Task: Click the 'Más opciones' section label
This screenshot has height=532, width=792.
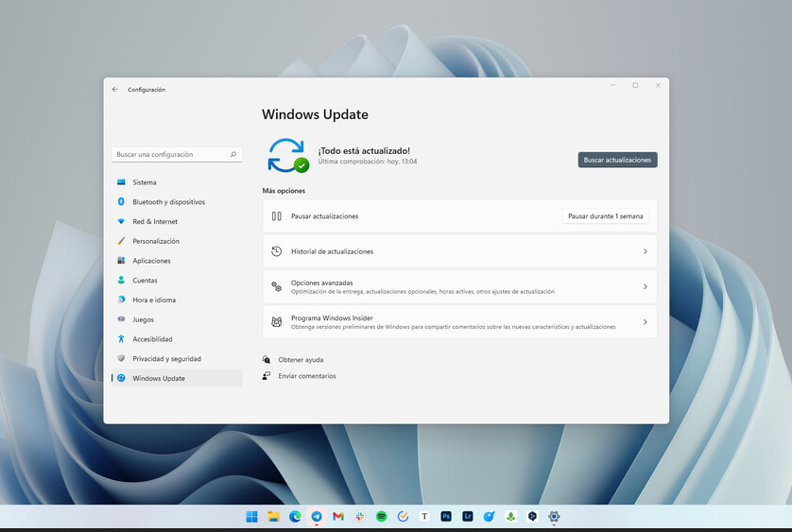Action: 284,191
